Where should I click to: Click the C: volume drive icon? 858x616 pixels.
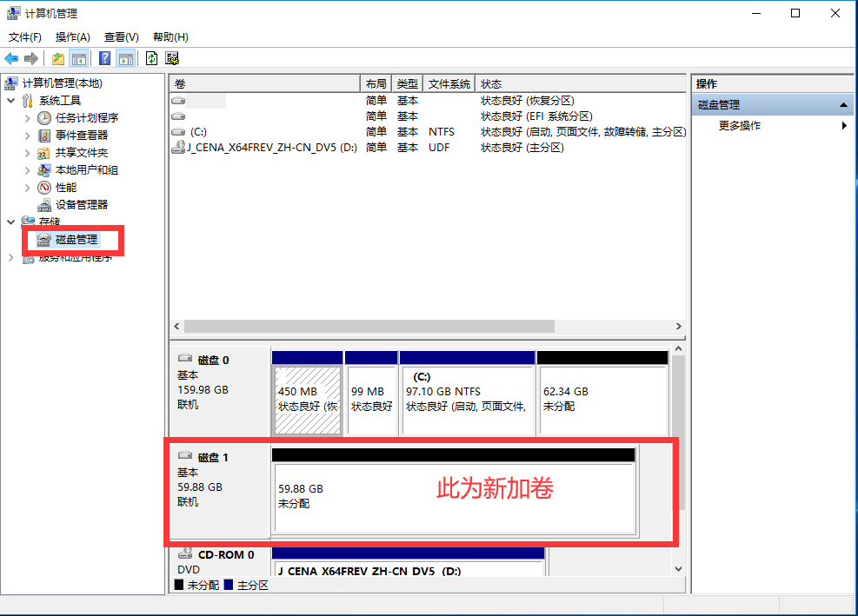tap(178, 132)
